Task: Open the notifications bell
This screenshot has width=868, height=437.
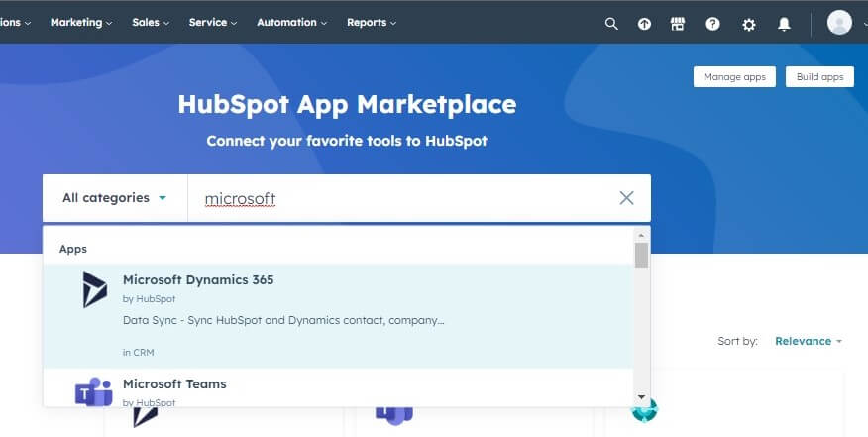Action: (x=784, y=24)
